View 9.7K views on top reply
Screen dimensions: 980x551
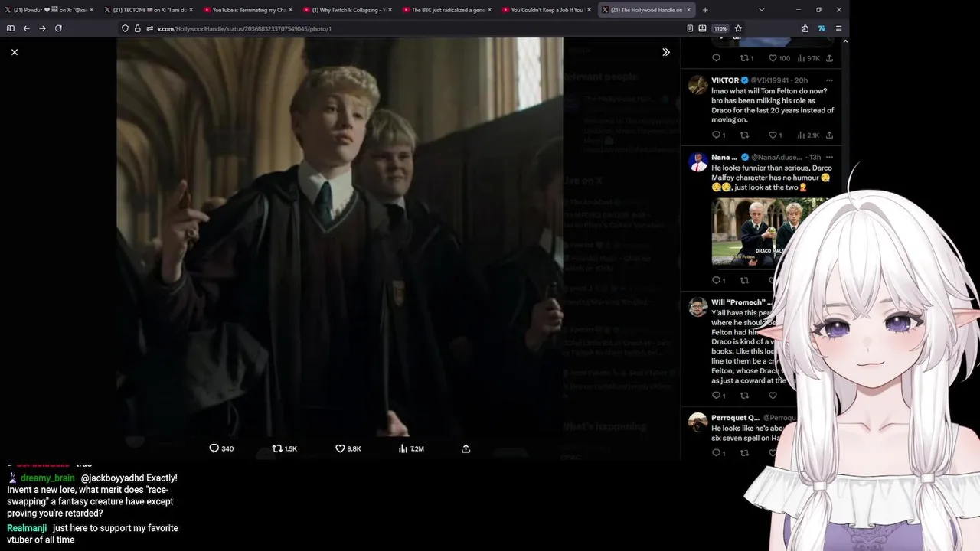pos(808,58)
